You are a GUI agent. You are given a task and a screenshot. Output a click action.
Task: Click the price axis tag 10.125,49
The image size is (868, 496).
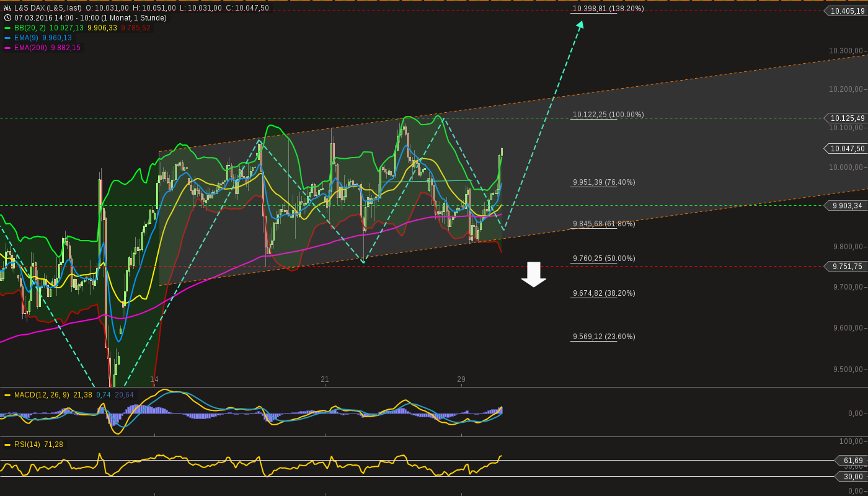(x=846, y=118)
